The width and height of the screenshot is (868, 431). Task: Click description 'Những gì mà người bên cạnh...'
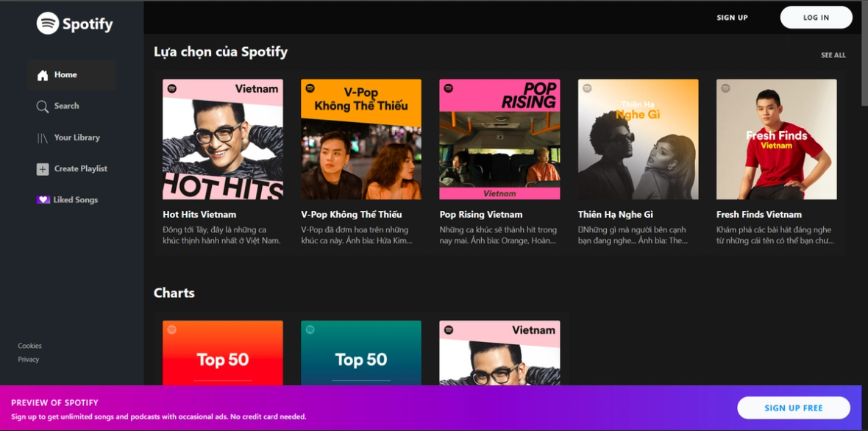click(x=634, y=235)
